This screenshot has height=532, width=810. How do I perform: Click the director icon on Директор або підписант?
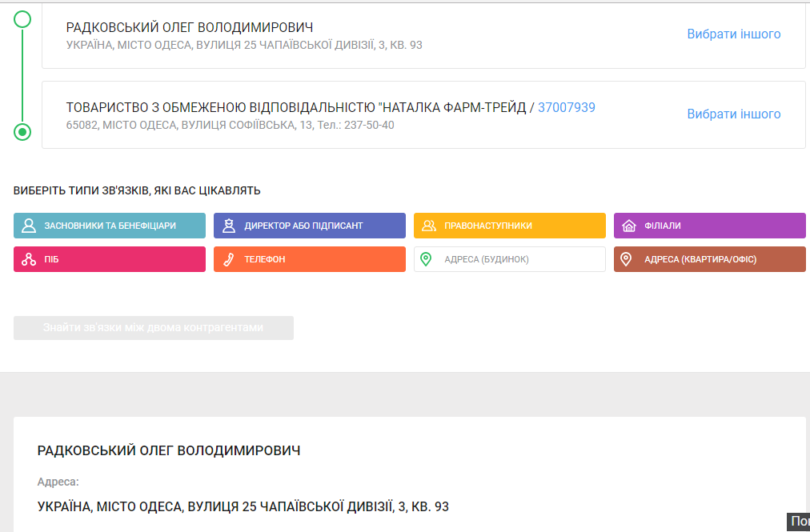pos(229,226)
